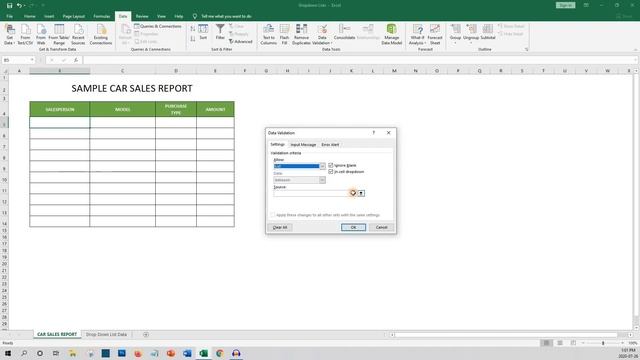The width and height of the screenshot is (640, 360).
Task: Switch to Settings tab in dialog
Action: click(x=278, y=144)
